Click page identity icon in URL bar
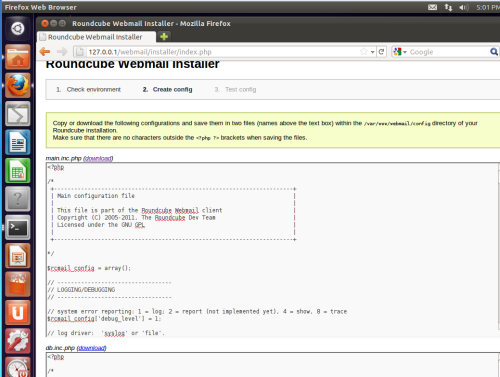 pos(80,52)
